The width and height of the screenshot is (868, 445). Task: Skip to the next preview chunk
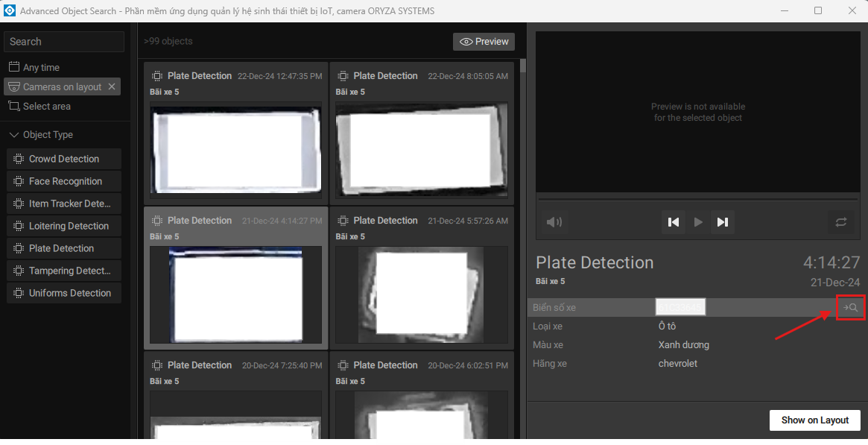(723, 222)
